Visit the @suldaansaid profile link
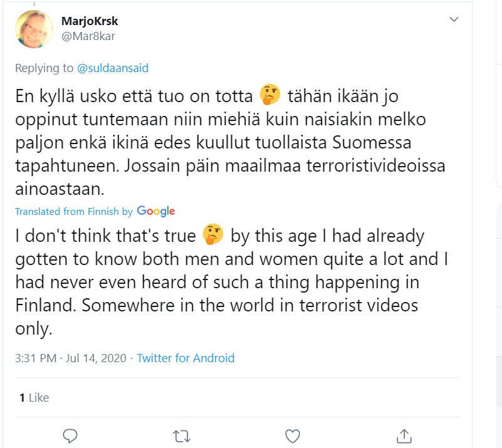 pyautogui.click(x=112, y=68)
